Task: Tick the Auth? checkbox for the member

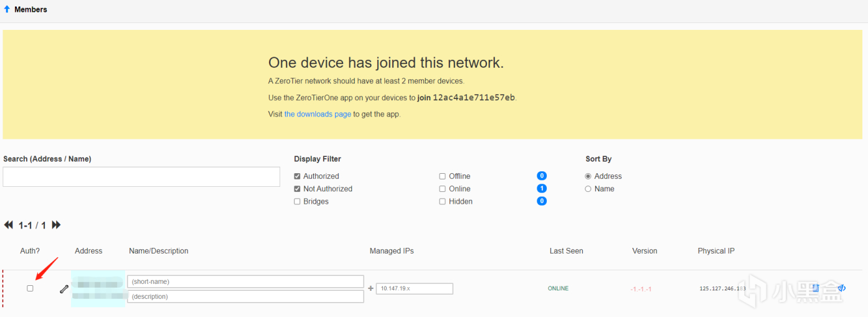Action: [30, 288]
